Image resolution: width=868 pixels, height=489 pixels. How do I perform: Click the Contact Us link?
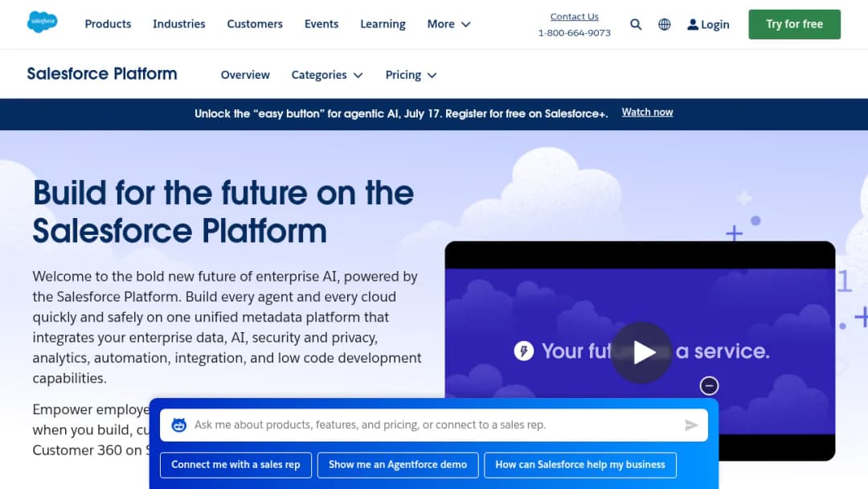pos(574,17)
